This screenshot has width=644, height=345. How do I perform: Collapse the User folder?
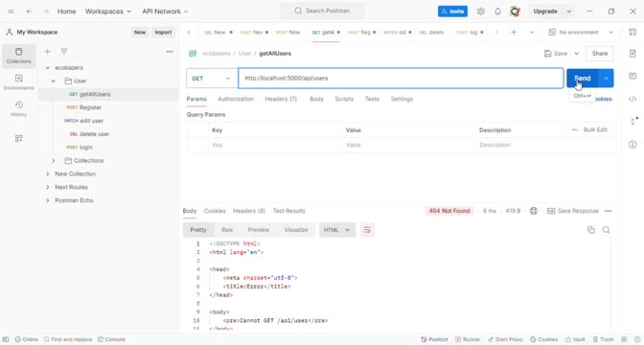(54, 80)
